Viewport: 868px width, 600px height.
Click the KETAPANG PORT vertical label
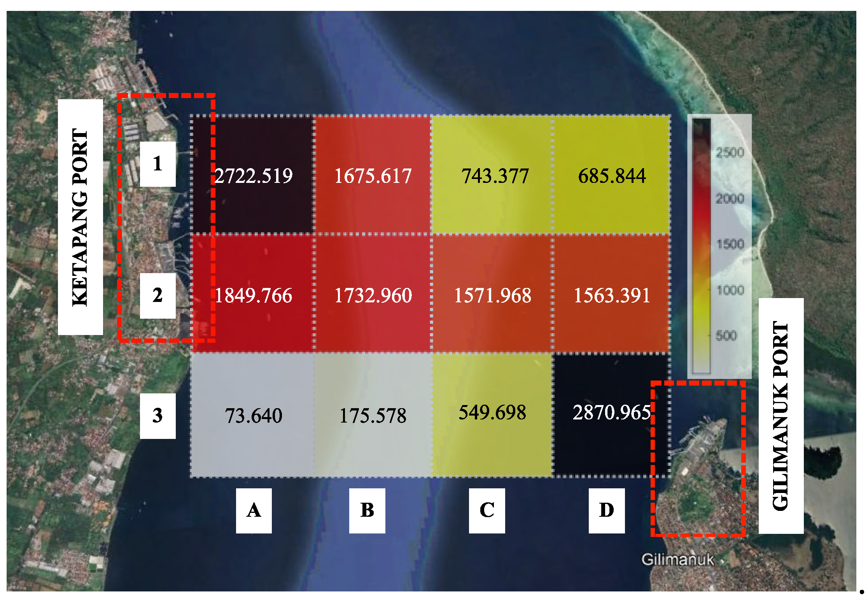pyautogui.click(x=80, y=217)
